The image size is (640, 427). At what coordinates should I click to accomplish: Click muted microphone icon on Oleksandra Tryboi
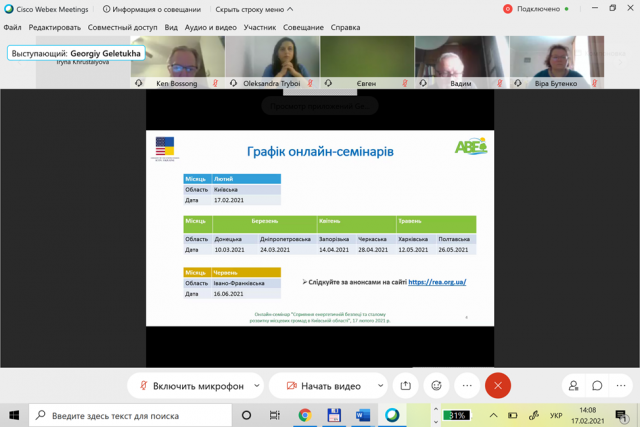pyautogui.click(x=310, y=83)
